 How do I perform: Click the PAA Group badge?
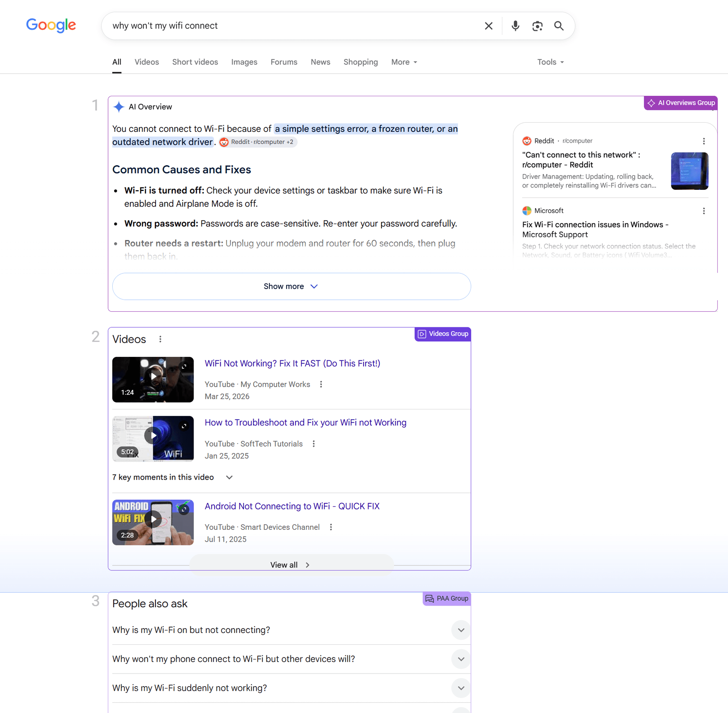[x=447, y=598]
